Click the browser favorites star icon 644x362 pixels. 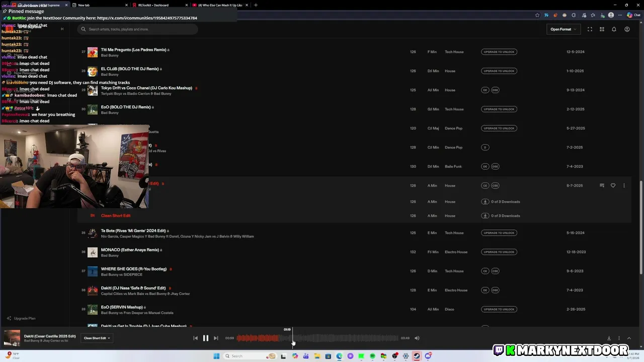coord(537,15)
